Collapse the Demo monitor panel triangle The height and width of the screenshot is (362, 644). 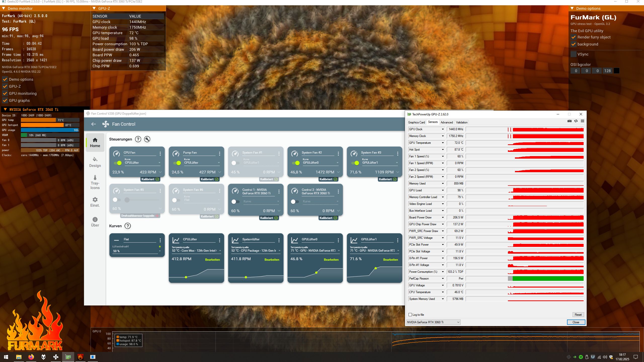click(x=4, y=8)
